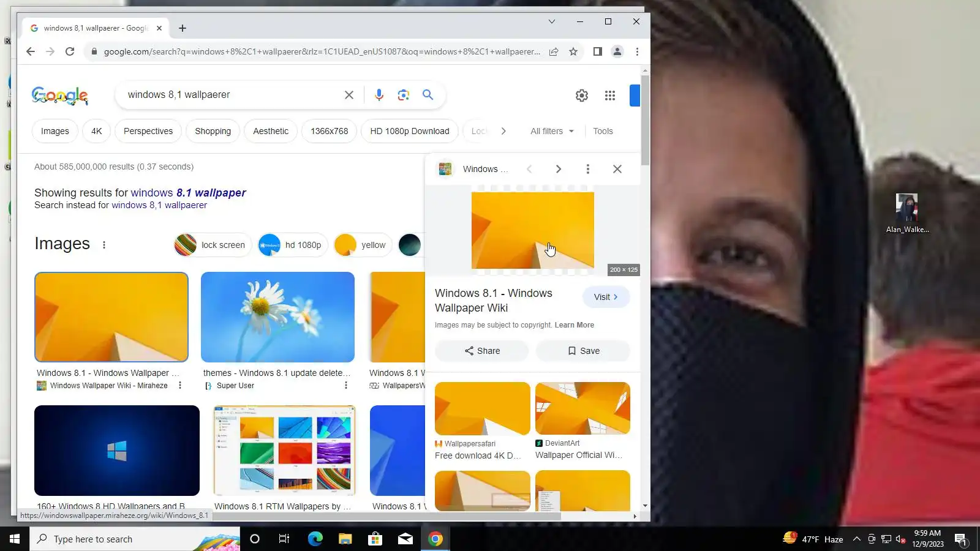The image size is (980, 551).
Task: Open the large preview wallpaper image
Action: (x=533, y=230)
